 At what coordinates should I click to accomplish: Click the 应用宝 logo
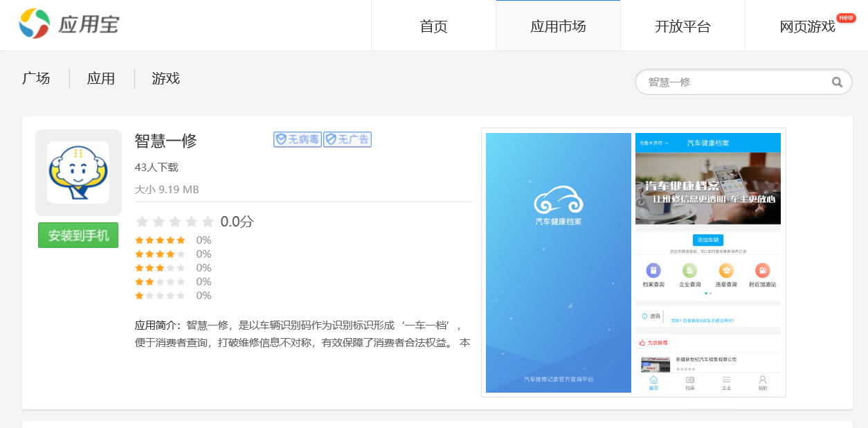pos(69,24)
